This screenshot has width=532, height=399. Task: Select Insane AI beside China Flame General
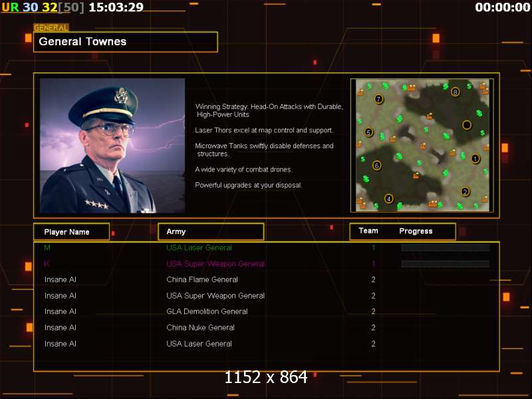[61, 279]
